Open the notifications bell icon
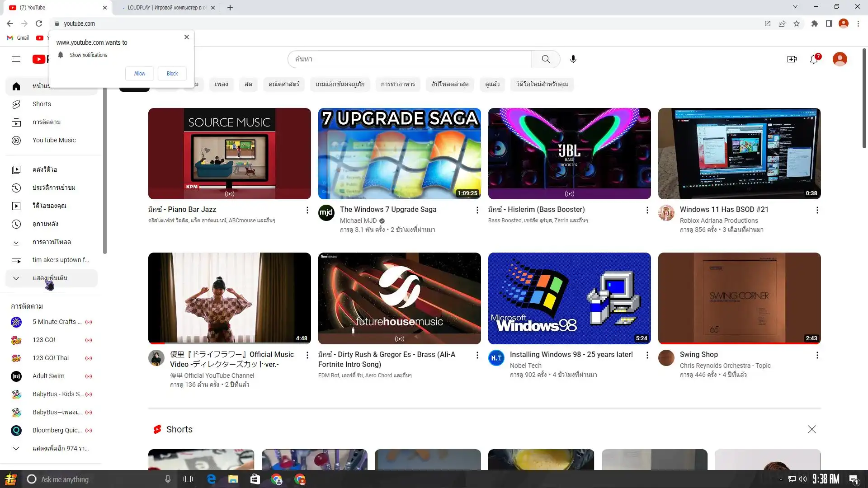Viewport: 868px width, 488px height. tap(814, 59)
